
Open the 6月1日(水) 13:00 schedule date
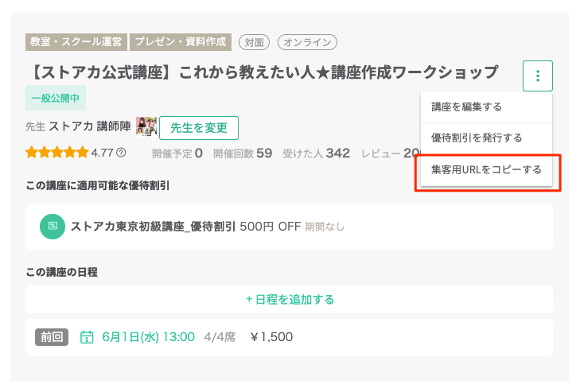click(149, 337)
